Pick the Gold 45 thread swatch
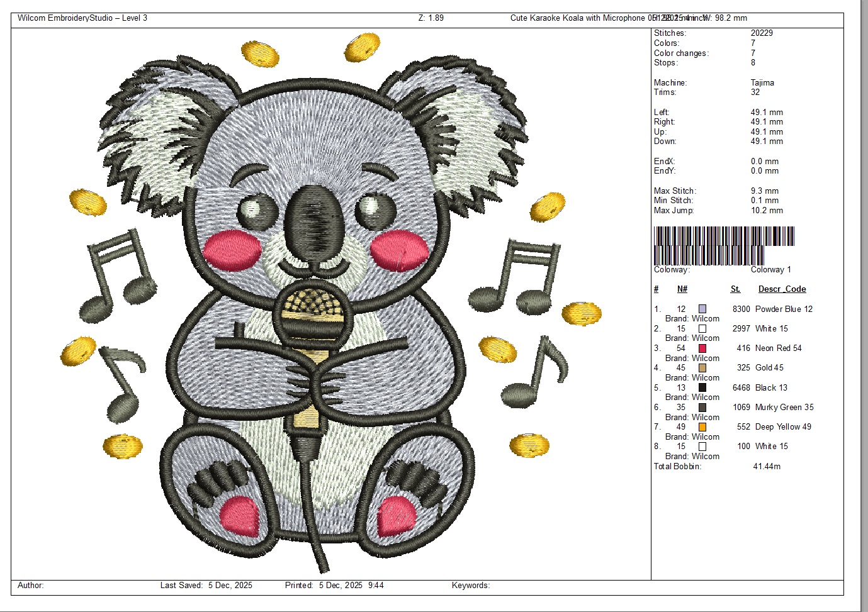The image size is (868, 612). pyautogui.click(x=702, y=368)
